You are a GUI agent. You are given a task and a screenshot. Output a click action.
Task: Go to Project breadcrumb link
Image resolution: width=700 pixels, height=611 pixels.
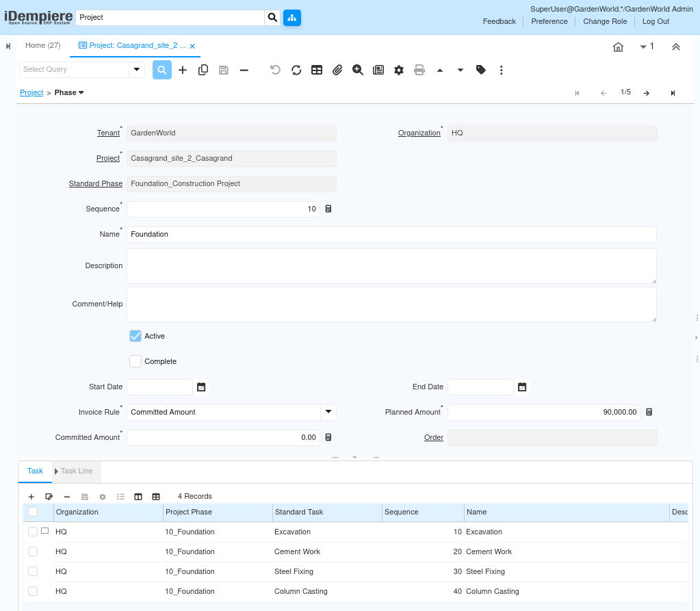click(31, 92)
